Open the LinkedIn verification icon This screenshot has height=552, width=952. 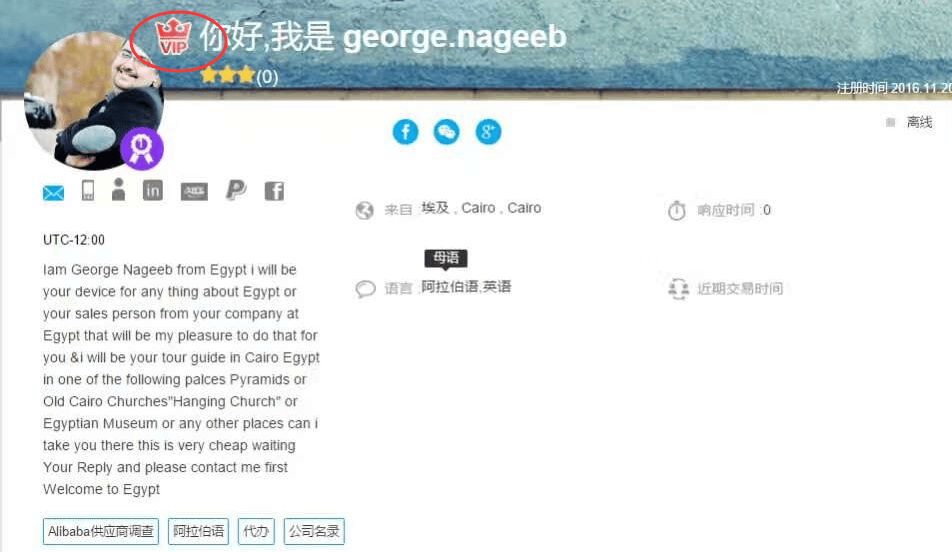pos(152,191)
